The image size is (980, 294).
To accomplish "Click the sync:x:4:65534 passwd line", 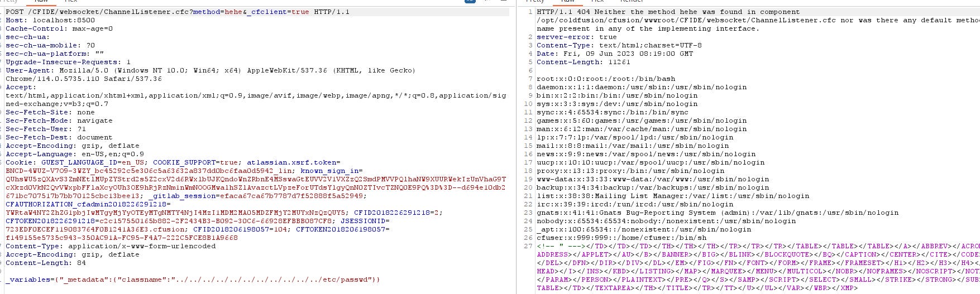I will [613, 112].
